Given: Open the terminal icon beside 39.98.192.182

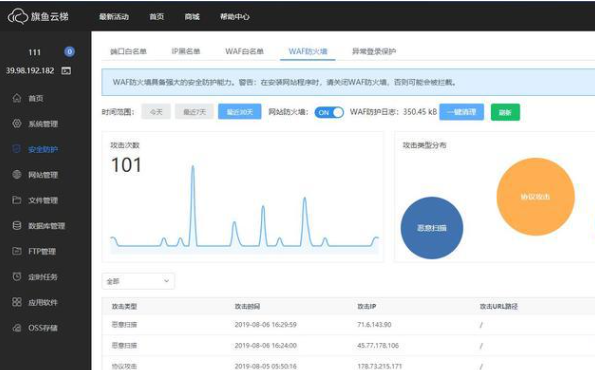Looking at the screenshot, I should tap(66, 71).
